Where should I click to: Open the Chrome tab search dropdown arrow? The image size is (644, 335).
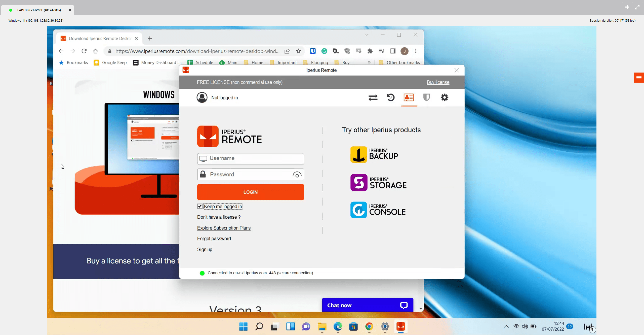[366, 35]
